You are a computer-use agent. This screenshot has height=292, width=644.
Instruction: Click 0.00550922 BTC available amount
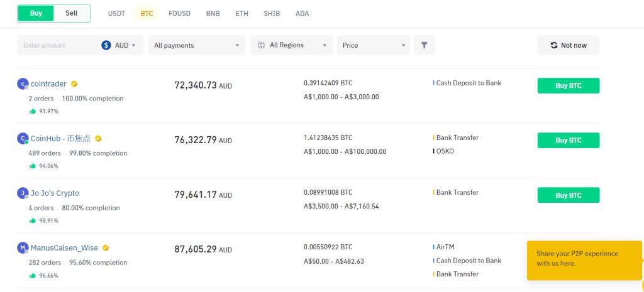(328, 247)
